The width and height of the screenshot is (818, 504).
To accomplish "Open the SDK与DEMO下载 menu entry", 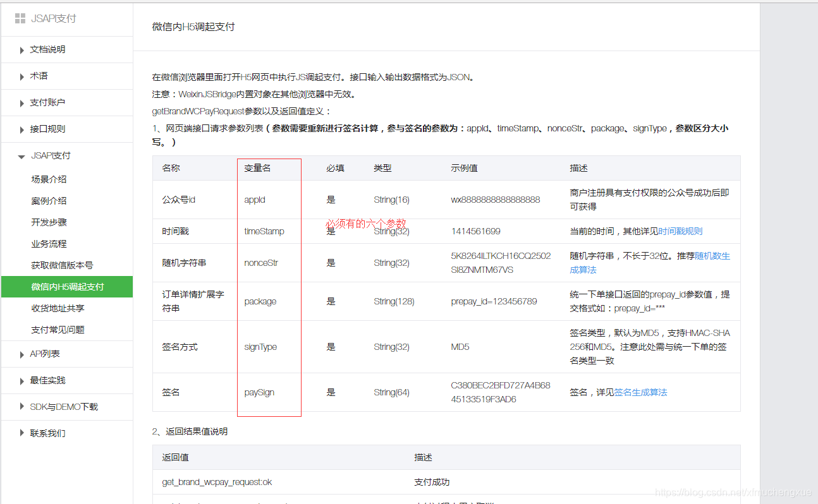I will point(64,407).
